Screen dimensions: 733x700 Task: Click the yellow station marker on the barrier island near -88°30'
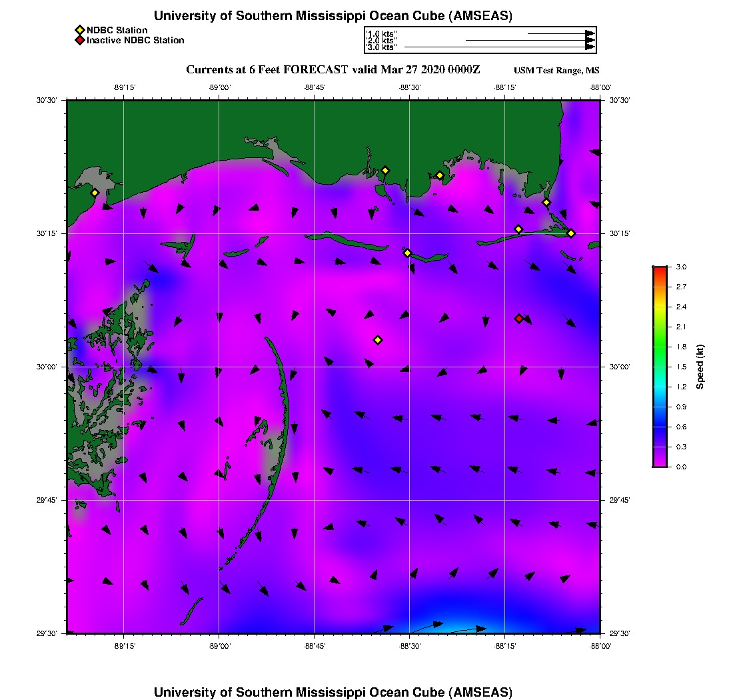[407, 253]
